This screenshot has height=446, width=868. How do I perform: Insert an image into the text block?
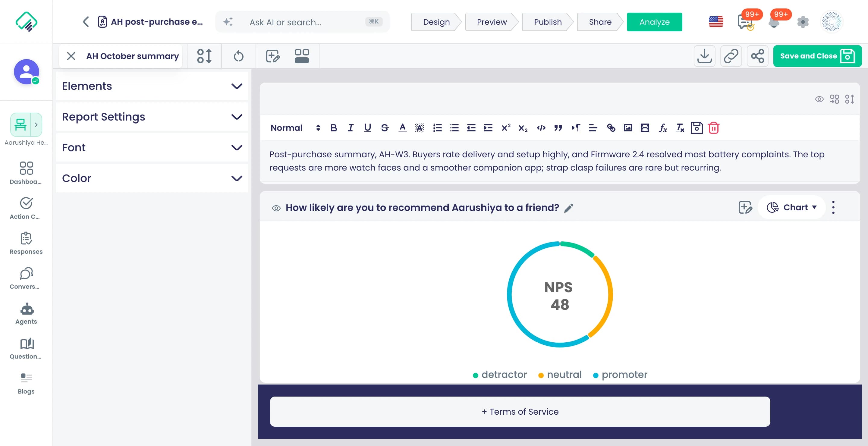pyautogui.click(x=628, y=128)
